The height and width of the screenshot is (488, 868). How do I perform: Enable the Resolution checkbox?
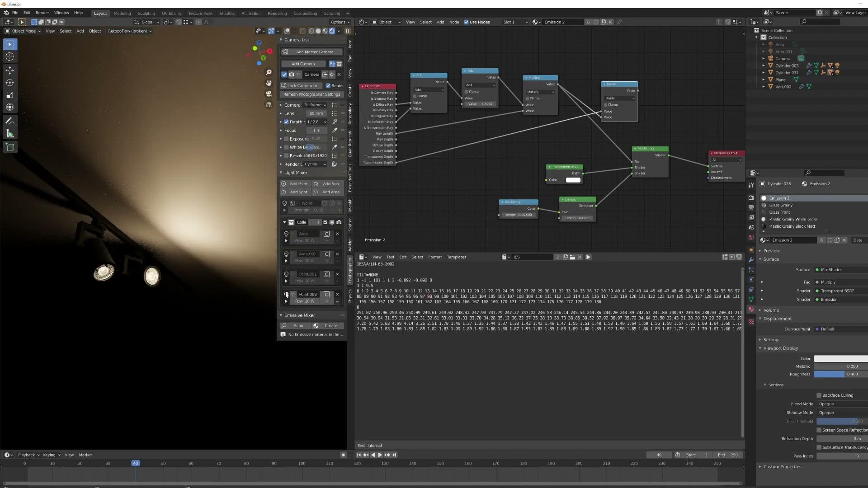coord(286,156)
